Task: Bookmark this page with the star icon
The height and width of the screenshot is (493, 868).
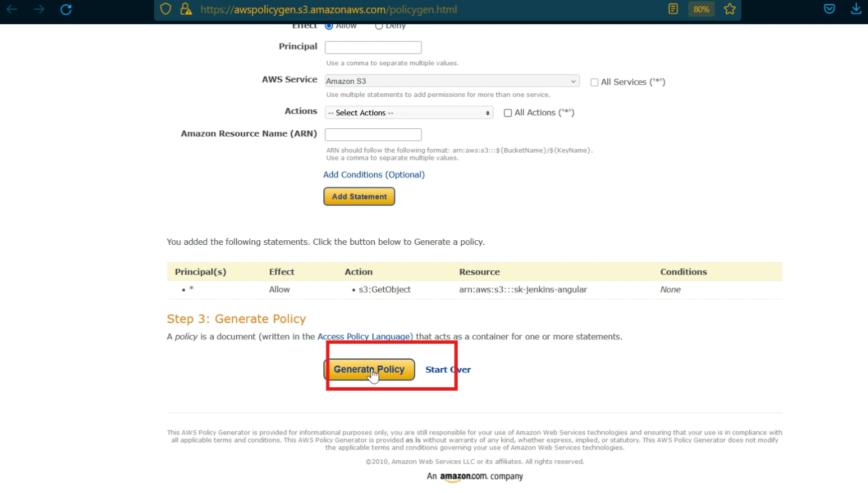Action: click(x=730, y=9)
